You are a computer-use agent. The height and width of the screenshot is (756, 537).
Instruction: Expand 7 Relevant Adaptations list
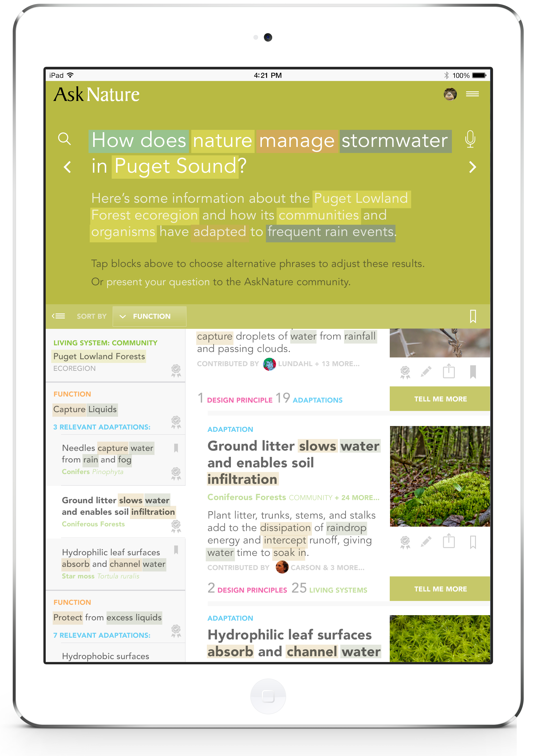click(102, 635)
